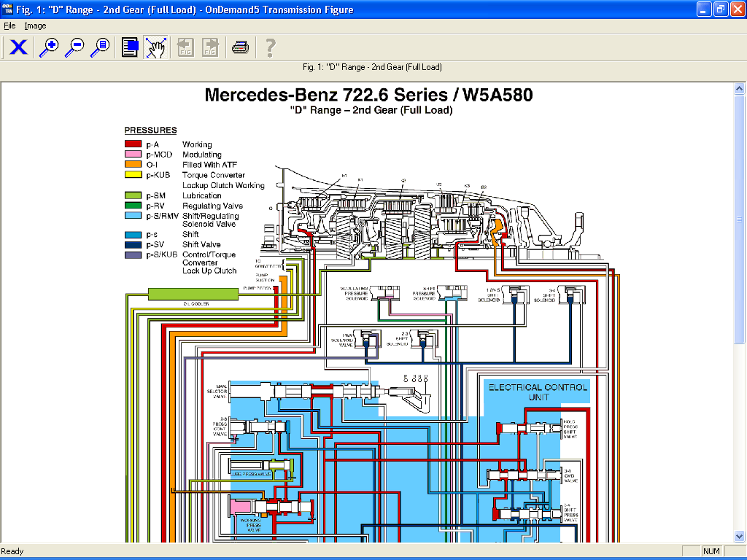
Task: Click the light green p-SM swatch
Action: [x=133, y=195]
